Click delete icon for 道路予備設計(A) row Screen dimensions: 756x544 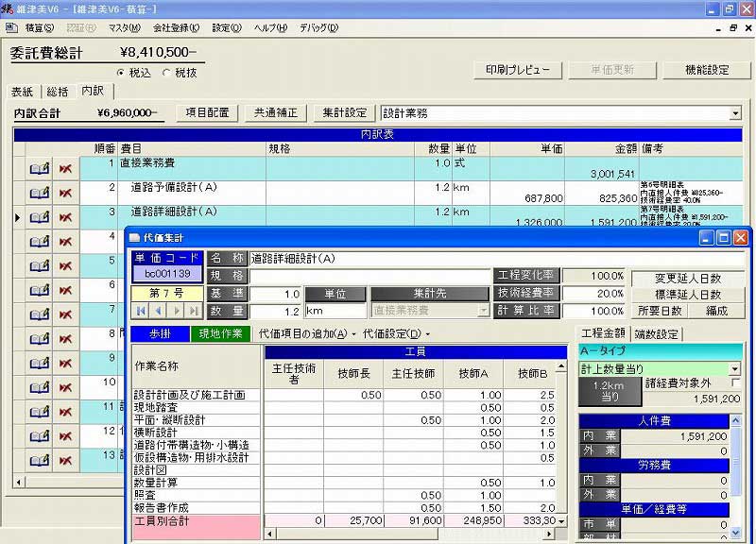(x=64, y=192)
